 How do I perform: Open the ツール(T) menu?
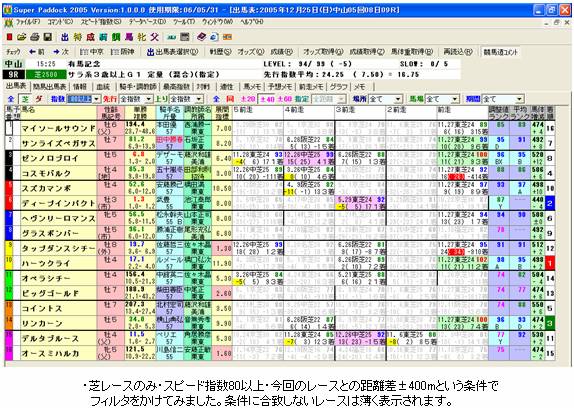[x=184, y=22]
